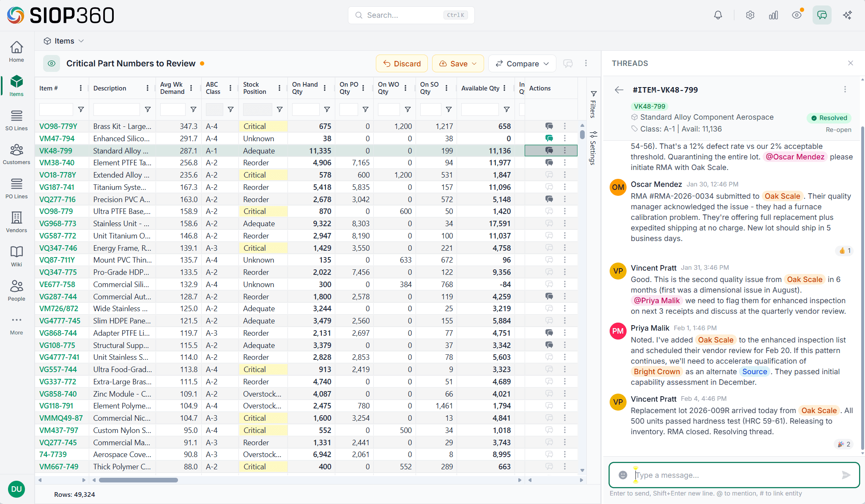Open the comment thread on VM38-740 row

click(x=549, y=162)
